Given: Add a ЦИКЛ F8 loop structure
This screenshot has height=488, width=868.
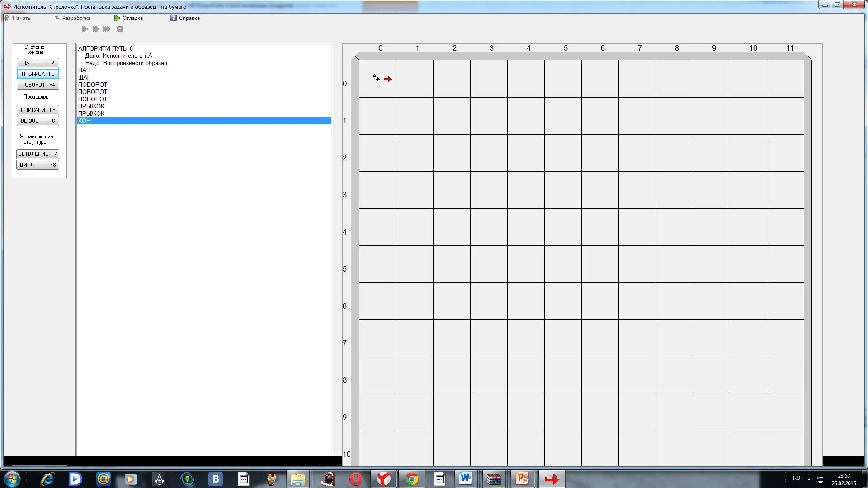Looking at the screenshot, I should 38,165.
